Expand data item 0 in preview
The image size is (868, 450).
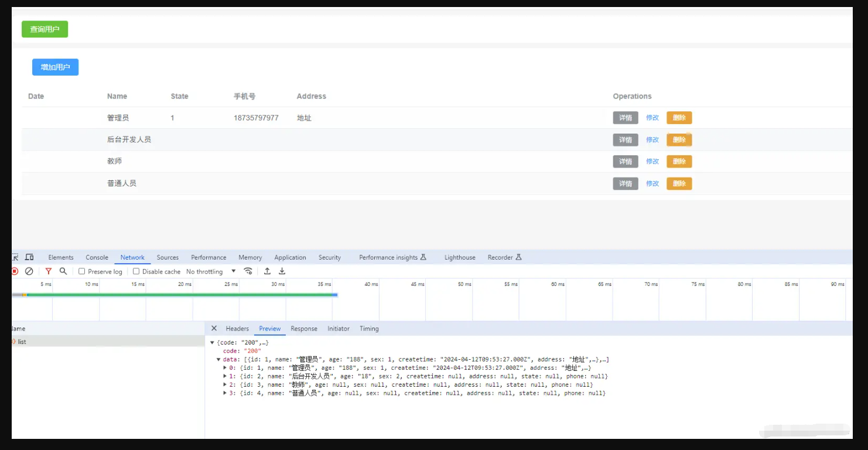pyautogui.click(x=225, y=368)
